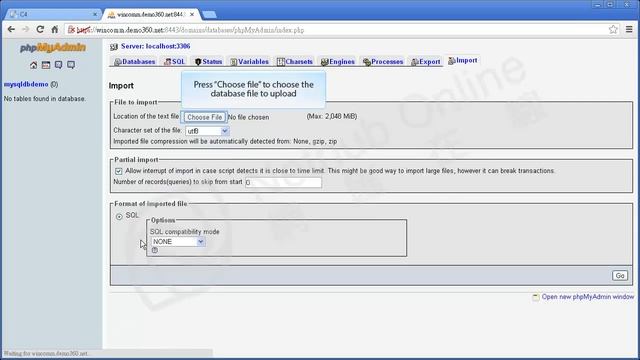
Task: Open SQL compatibility mode NONE dropdown
Action: [178, 242]
